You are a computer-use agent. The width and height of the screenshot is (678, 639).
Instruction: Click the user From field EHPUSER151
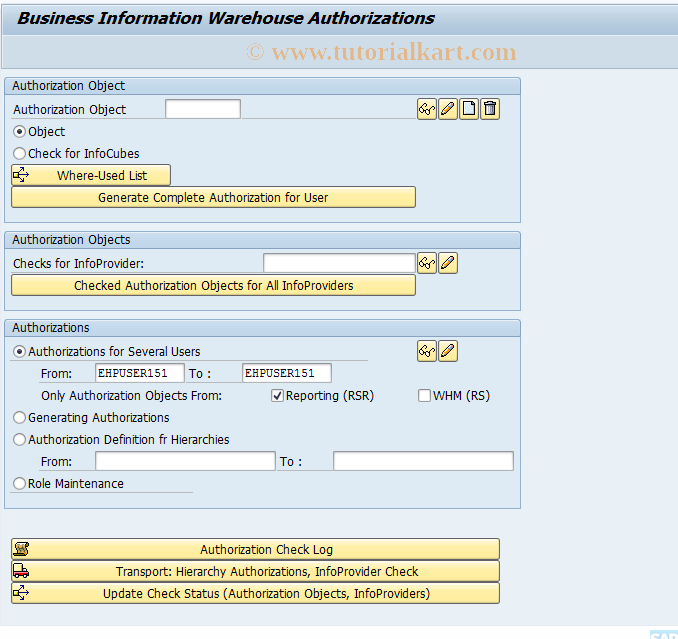point(140,373)
